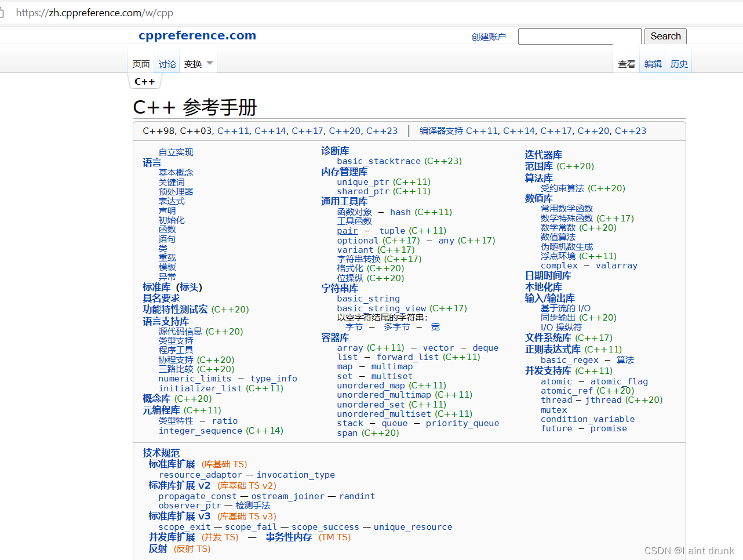Click the Search button
The image size is (743, 560).
point(665,37)
